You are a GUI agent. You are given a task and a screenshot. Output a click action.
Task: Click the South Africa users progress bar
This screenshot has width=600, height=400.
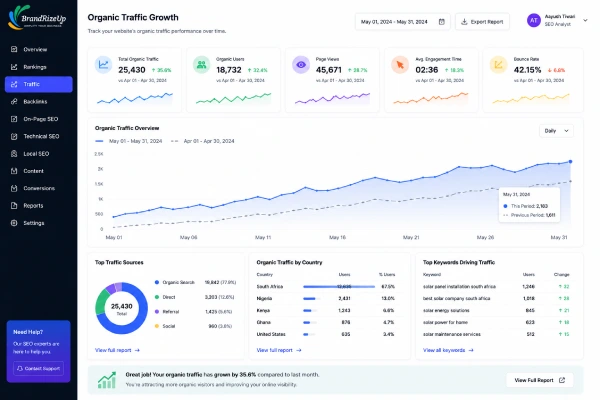point(339,286)
